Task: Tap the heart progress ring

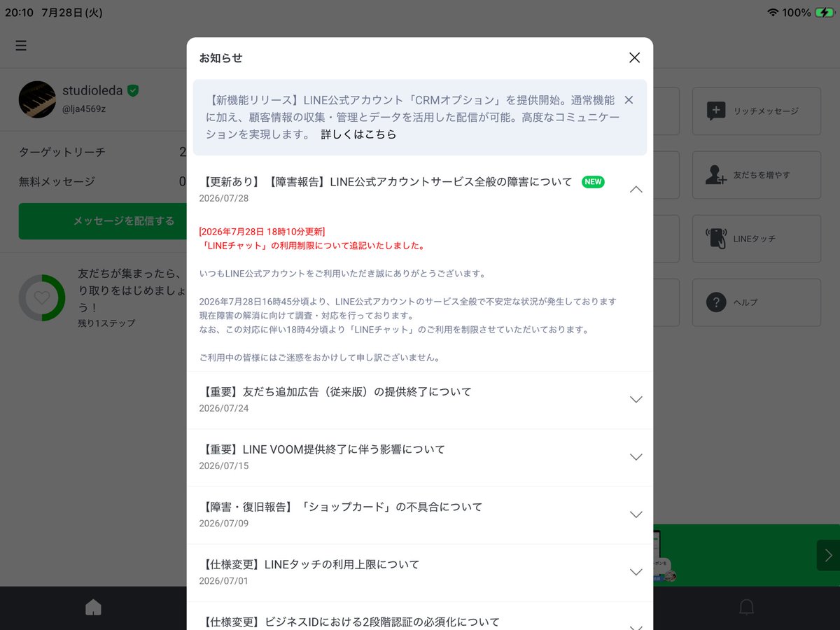Action: [x=42, y=297]
